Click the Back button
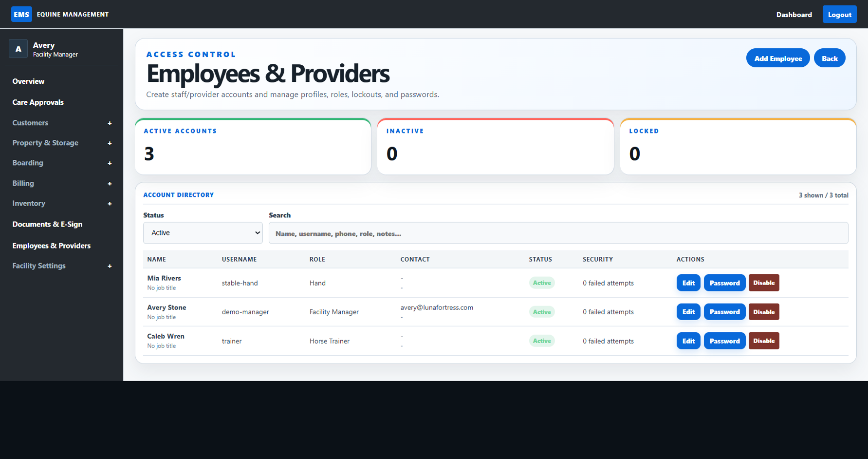868x459 pixels. (x=830, y=58)
